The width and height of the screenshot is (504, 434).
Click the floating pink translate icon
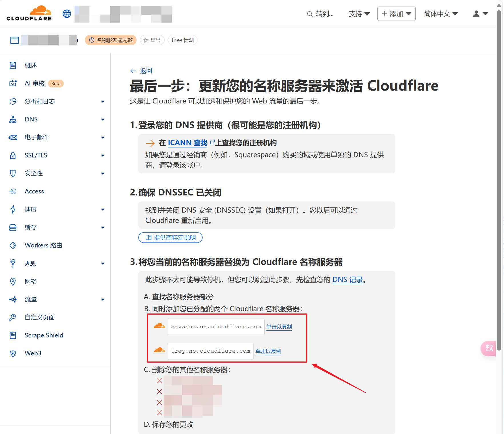coord(489,348)
